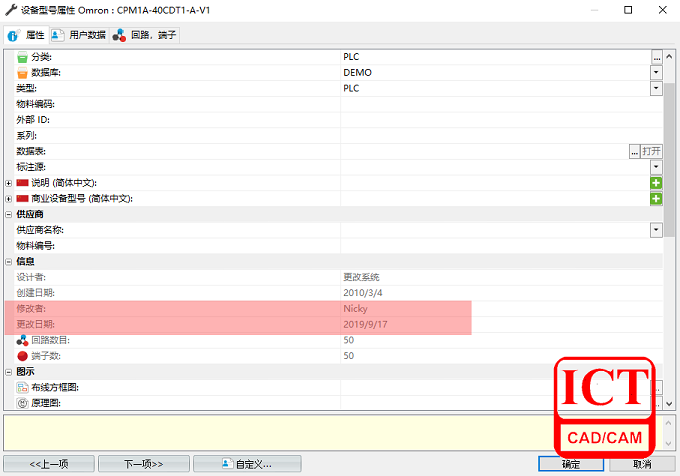680x476 pixels.
Task: Click the orange 数据库 database icon
Action: coord(22,73)
